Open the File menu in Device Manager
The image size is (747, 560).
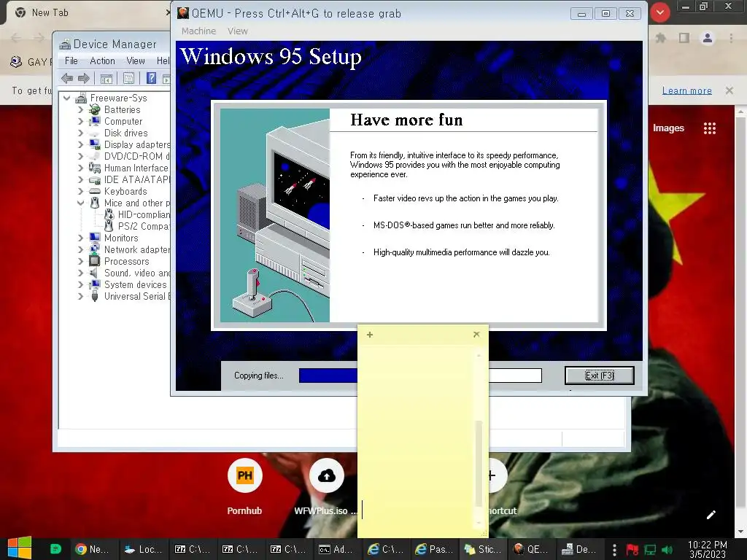71,61
